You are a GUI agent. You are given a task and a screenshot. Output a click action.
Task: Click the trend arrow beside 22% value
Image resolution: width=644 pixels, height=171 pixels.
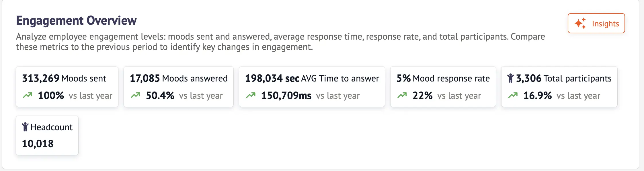pyautogui.click(x=402, y=95)
